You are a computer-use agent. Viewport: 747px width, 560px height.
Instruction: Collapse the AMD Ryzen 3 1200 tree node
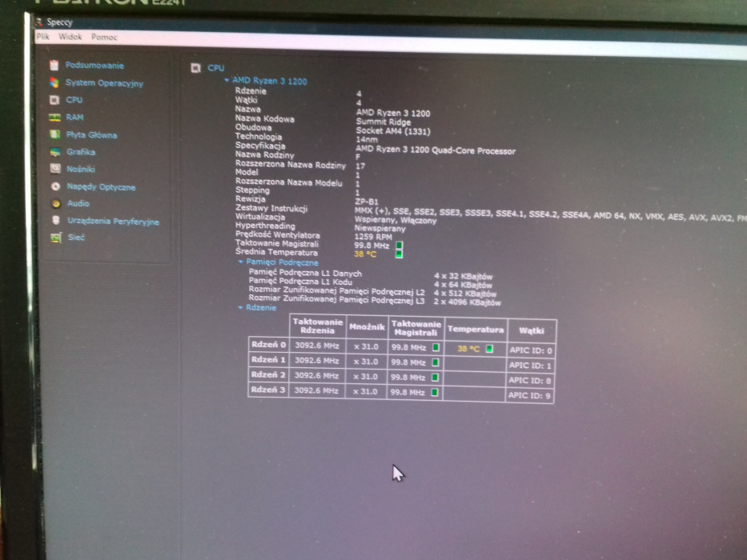[x=227, y=80]
